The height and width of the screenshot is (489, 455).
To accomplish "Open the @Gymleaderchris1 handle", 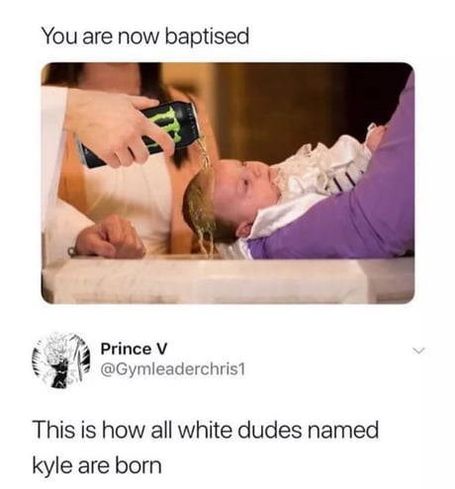I will pos(173,369).
